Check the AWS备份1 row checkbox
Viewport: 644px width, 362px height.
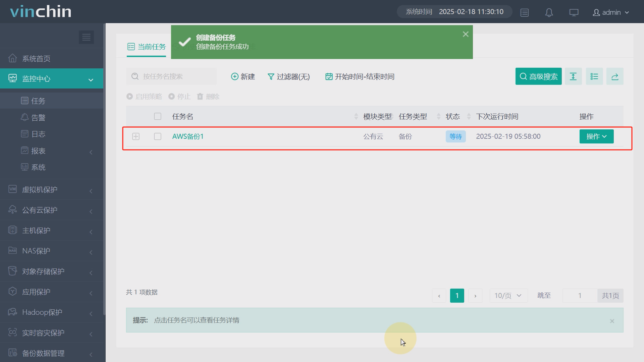158,136
